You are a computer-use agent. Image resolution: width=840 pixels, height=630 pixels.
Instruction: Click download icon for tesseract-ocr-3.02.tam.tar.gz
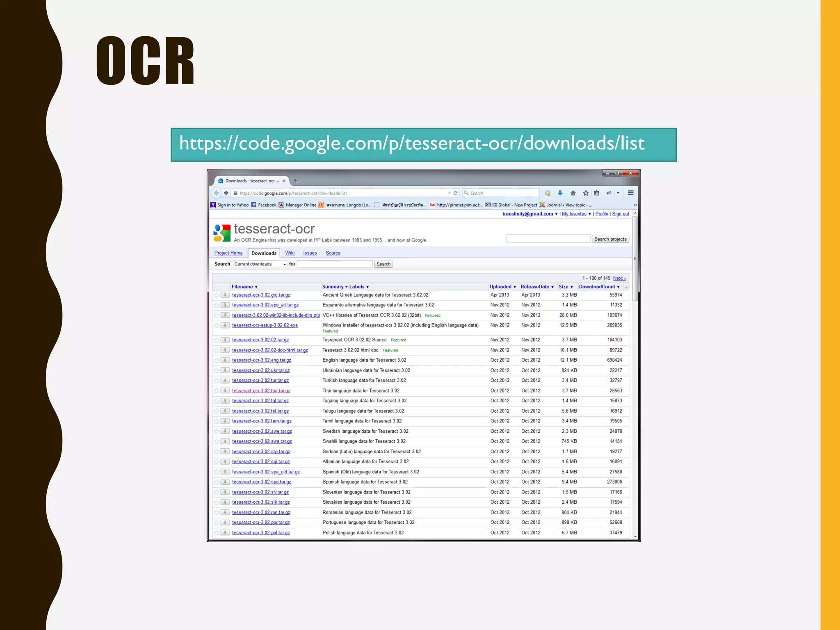(225, 421)
